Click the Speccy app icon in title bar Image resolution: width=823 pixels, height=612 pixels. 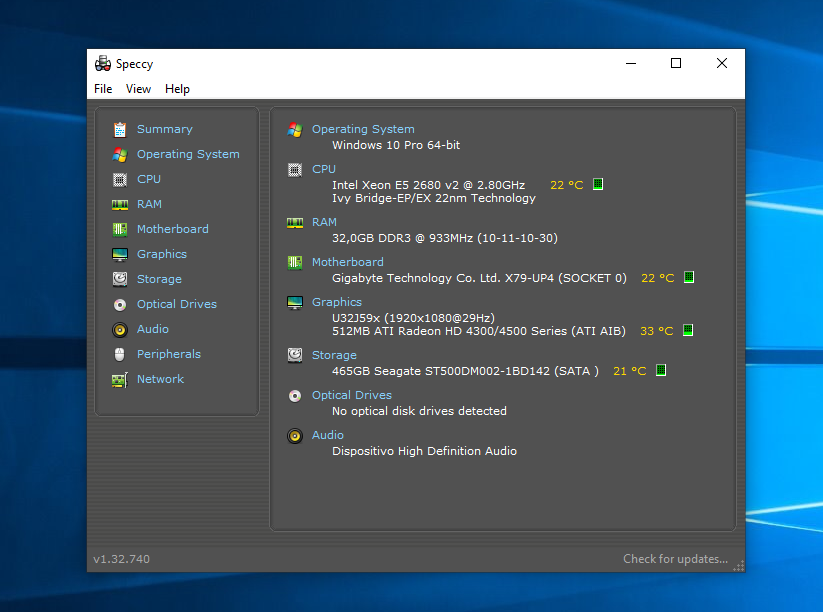[102, 64]
